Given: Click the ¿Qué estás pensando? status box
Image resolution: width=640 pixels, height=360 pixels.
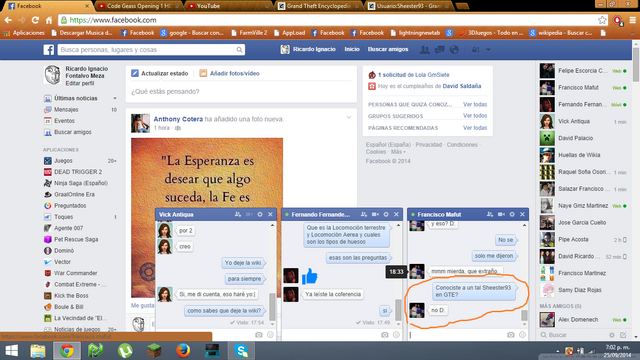Looking at the screenshot, I should [241, 92].
